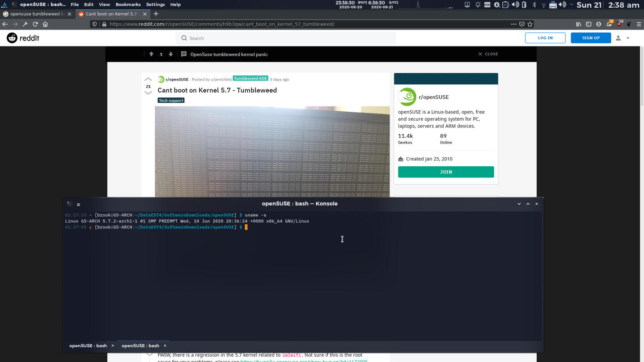Click the printer tray icon
Screen dimensions: 644x362
(x=553, y=4)
